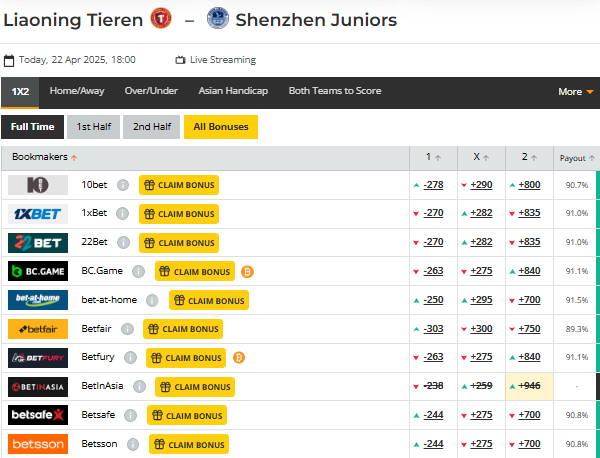Select the 2nd Half filter
The height and width of the screenshot is (458, 600).
tap(152, 127)
